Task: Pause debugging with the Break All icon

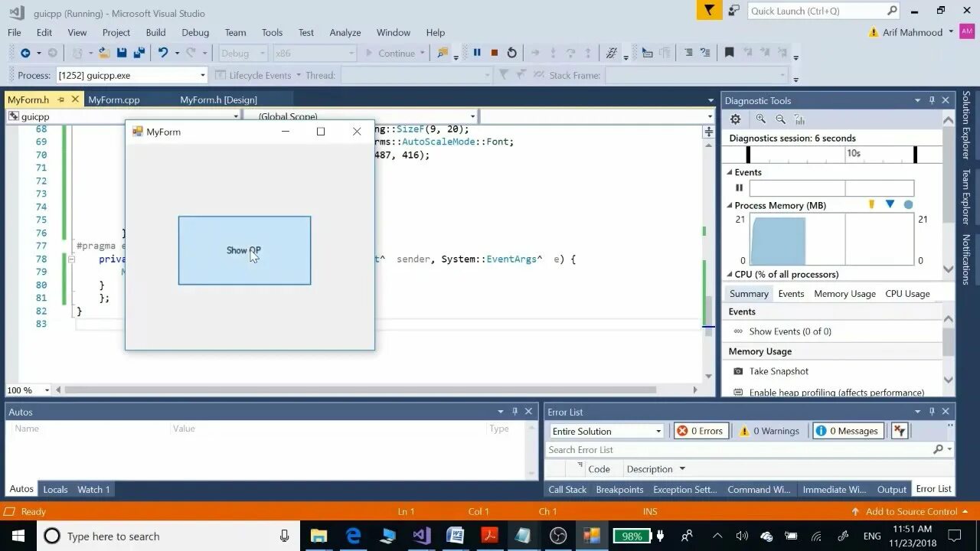Action: [477, 53]
